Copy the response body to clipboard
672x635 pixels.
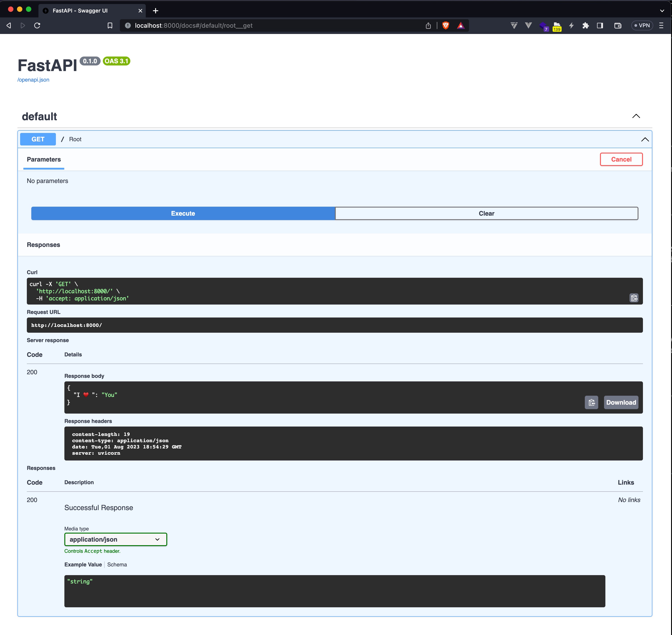pos(591,402)
